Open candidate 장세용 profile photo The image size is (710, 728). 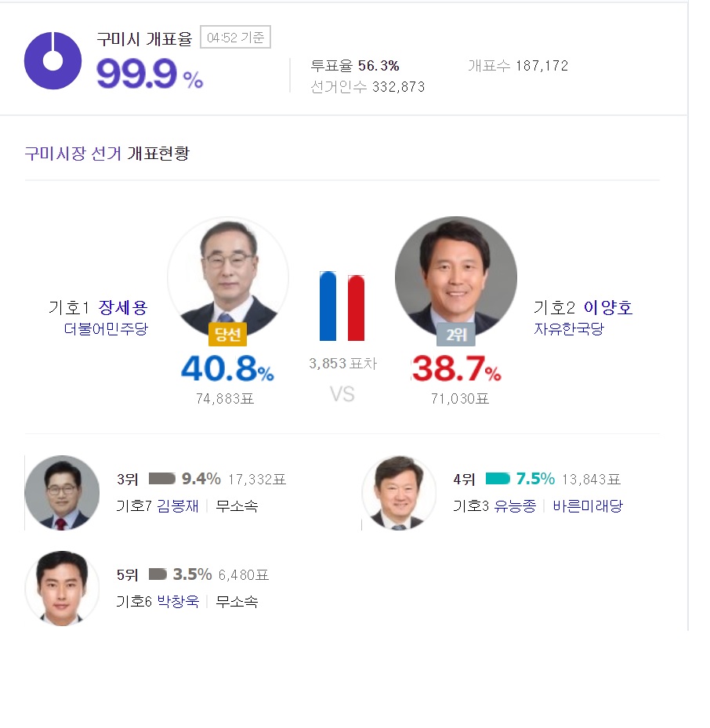(x=228, y=277)
